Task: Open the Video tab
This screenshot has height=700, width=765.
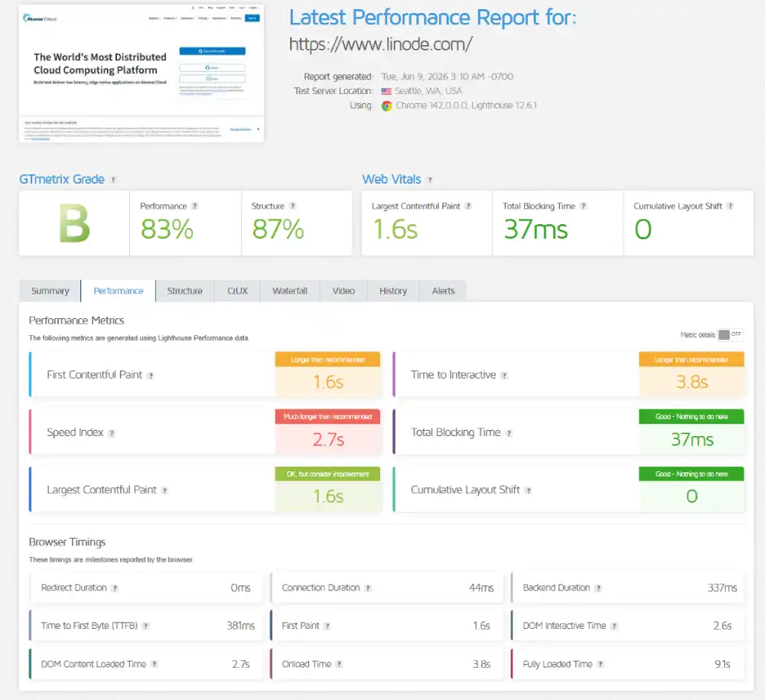Action: (343, 291)
